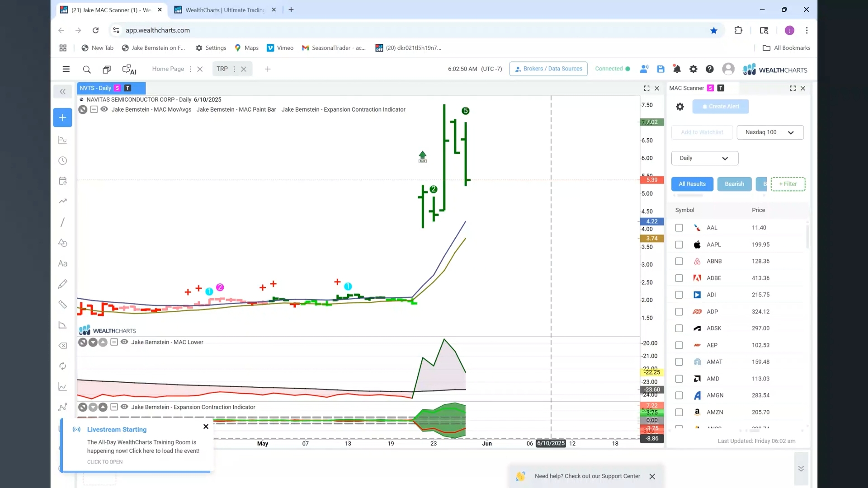
Task: Check the ADBE checkbox
Action: coord(679,278)
